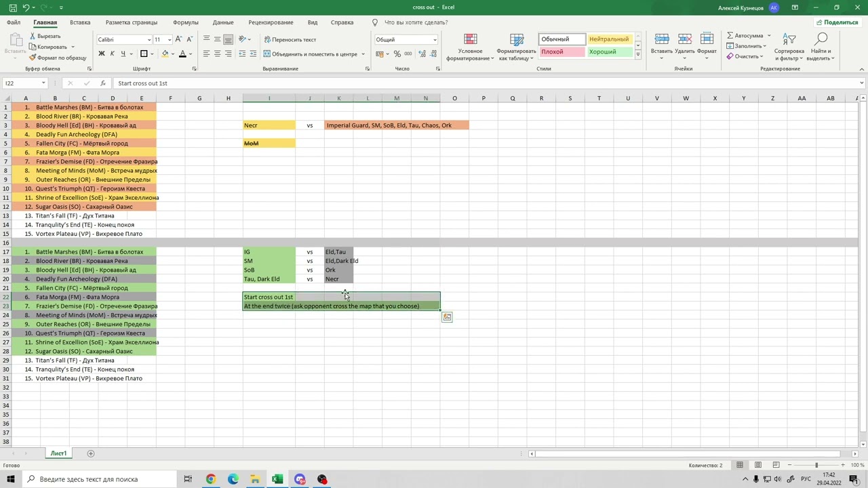868x488 pixels.
Task: Increase indent in alignment group
Action: (x=253, y=54)
